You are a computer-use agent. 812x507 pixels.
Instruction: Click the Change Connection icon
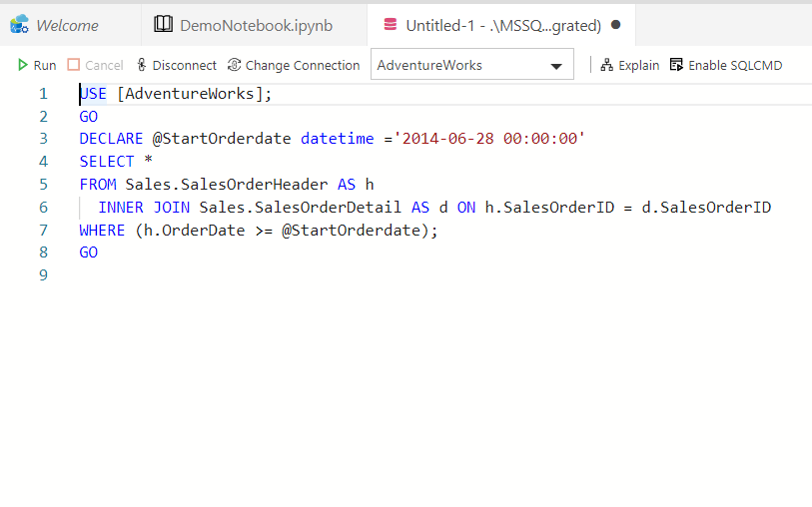[x=234, y=65]
